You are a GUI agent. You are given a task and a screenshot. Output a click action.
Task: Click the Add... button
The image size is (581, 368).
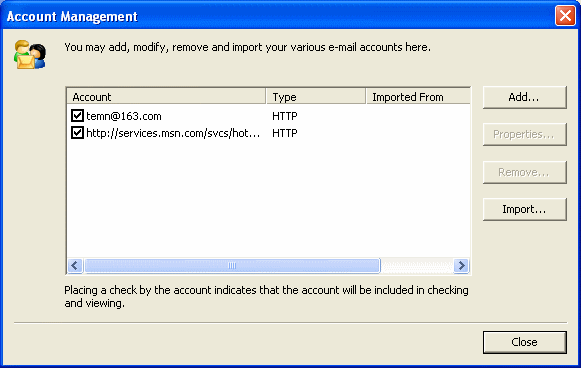pyautogui.click(x=524, y=97)
